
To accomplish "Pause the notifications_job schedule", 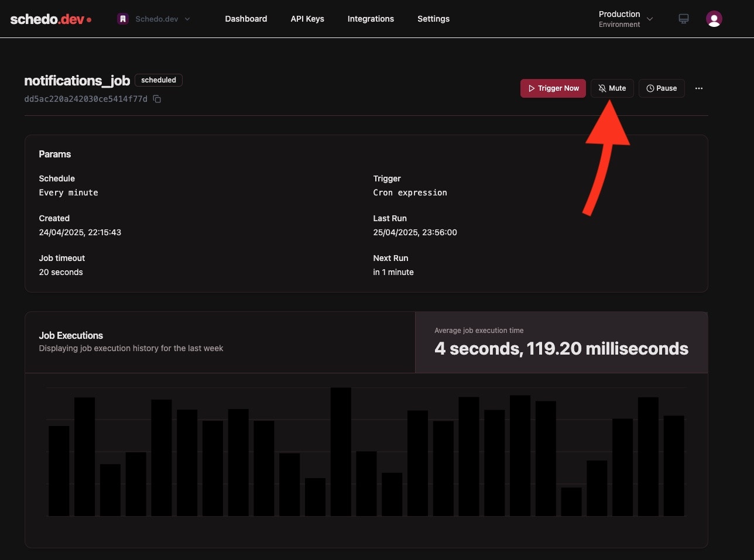I will click(x=662, y=88).
